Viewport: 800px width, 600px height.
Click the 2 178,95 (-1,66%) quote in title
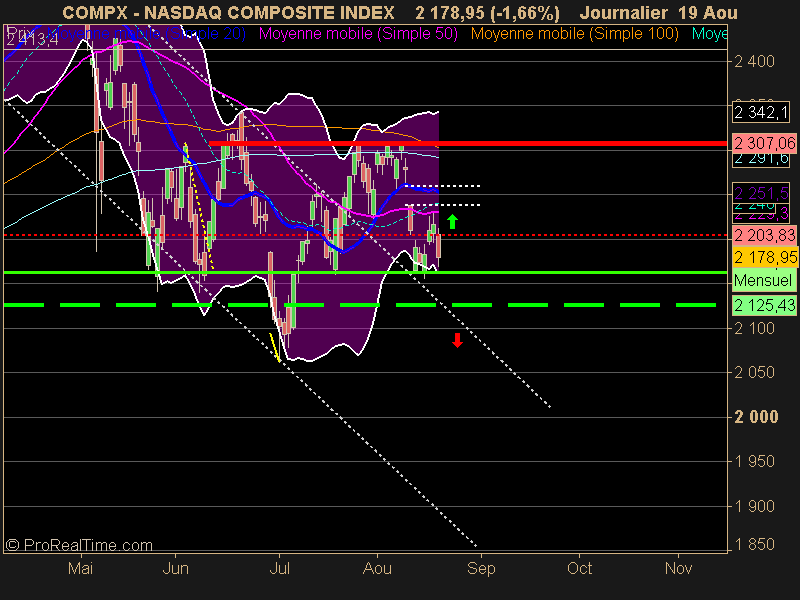(487, 12)
